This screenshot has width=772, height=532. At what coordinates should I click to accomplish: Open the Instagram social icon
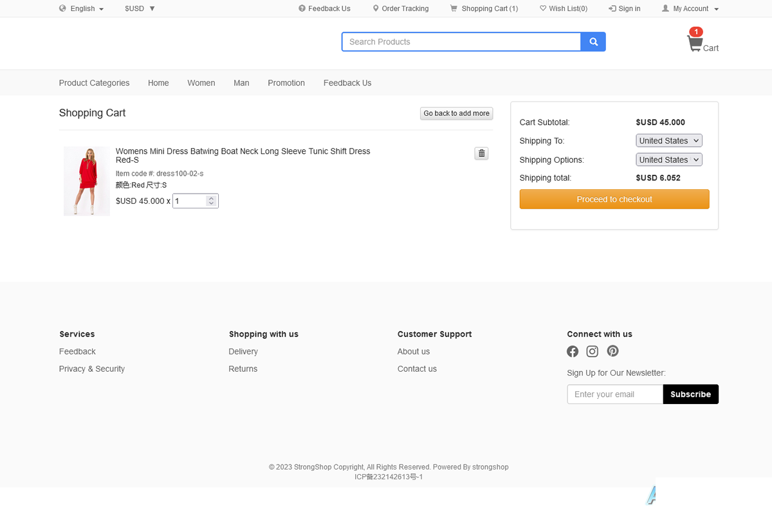coord(593,351)
